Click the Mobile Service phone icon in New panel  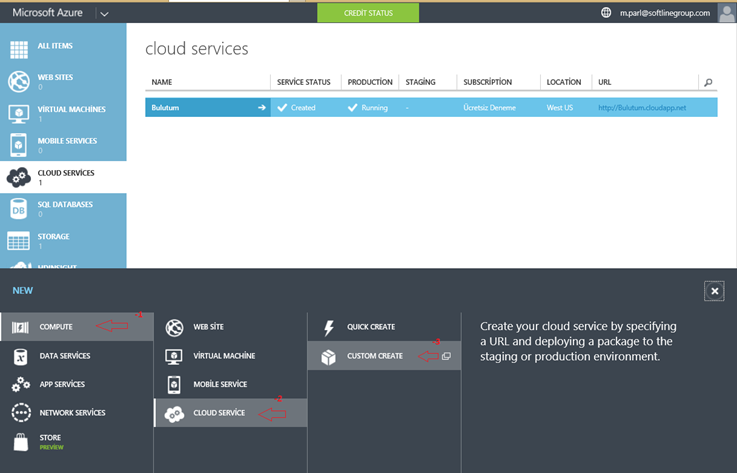point(174,385)
